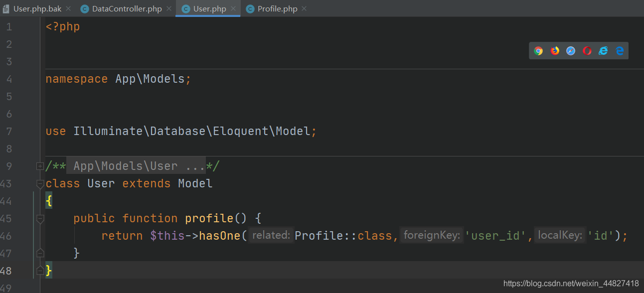Click the 'foreignKey:' parameter hint
The image size is (644, 293).
click(x=432, y=235)
